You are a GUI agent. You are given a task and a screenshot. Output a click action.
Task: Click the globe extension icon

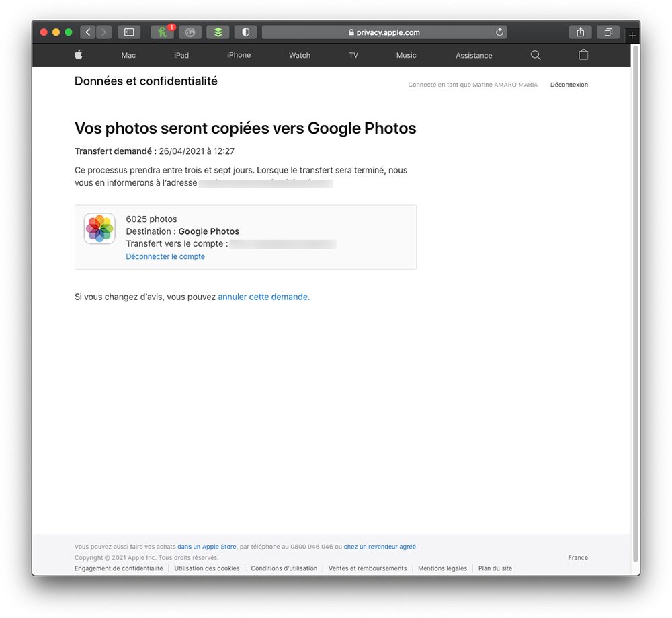point(190,32)
